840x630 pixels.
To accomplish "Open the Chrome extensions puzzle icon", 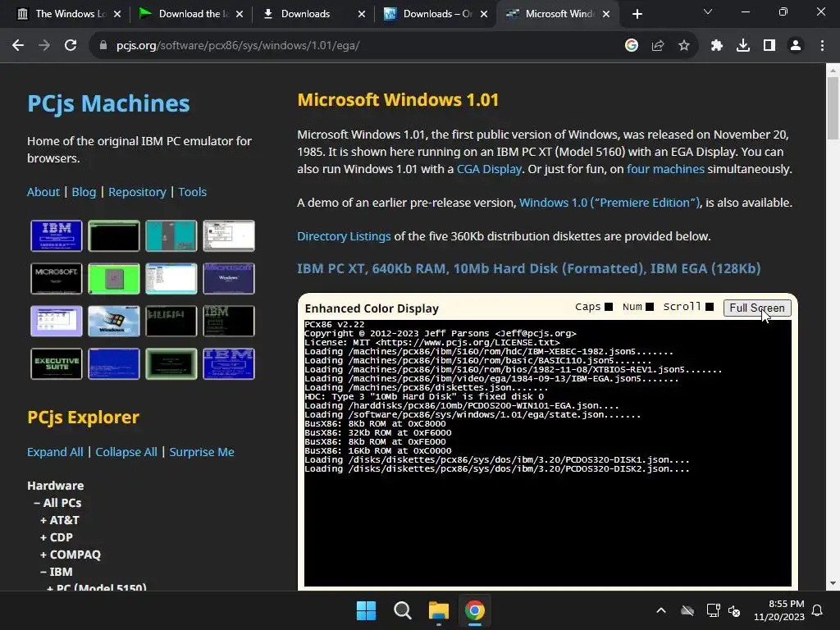I will pos(717,46).
